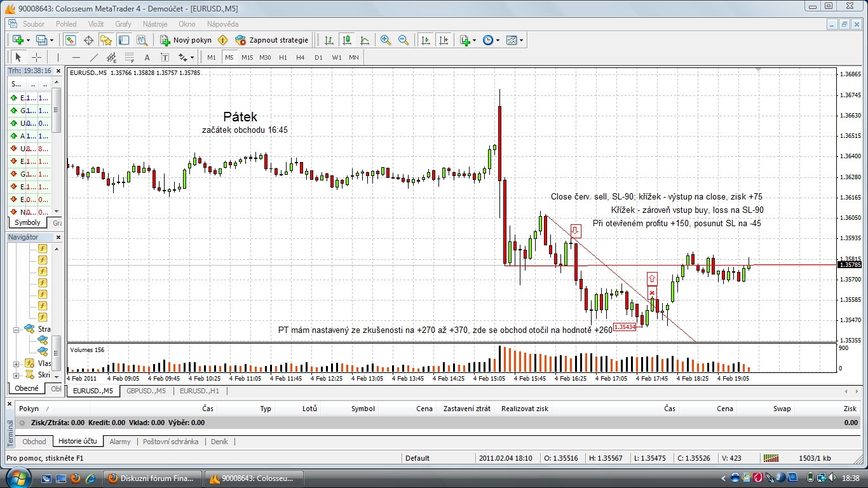
Task: Switch to the GBPUSD.,M5 chart tab
Action: pyautogui.click(x=146, y=391)
